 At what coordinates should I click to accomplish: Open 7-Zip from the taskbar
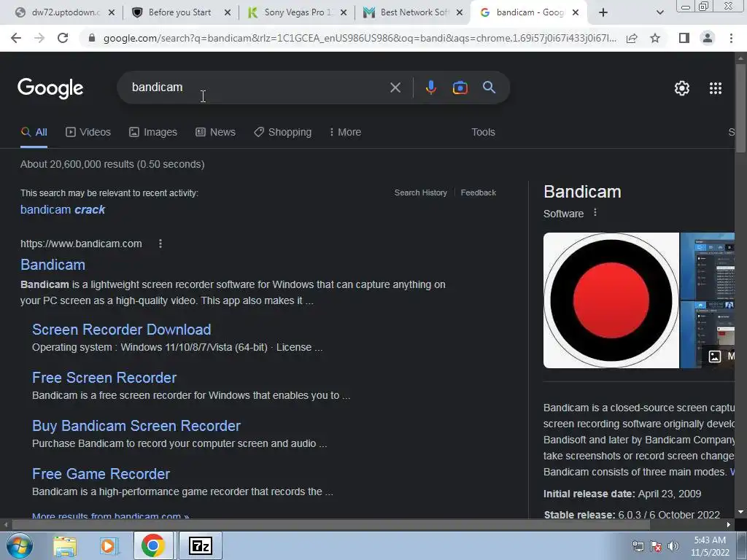click(x=200, y=545)
